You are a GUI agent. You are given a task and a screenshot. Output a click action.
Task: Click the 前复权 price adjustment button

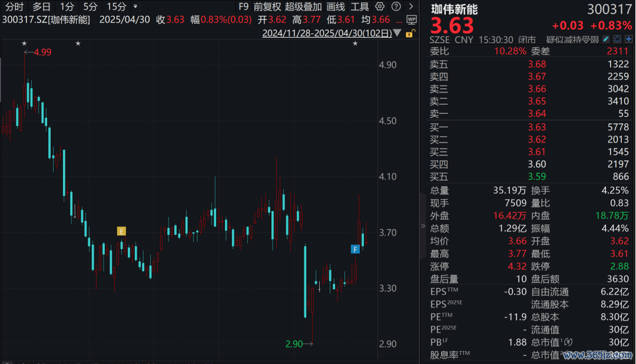pyautogui.click(x=267, y=6)
